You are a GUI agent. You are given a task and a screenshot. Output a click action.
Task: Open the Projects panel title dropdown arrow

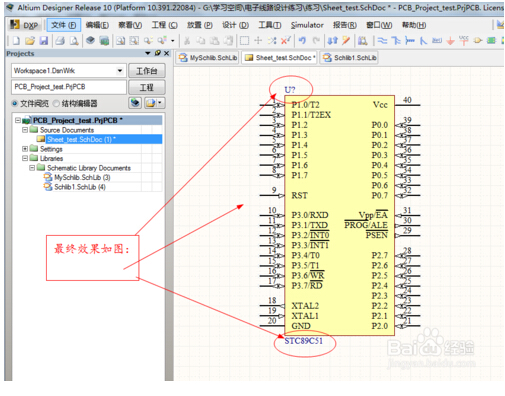tap(148, 53)
